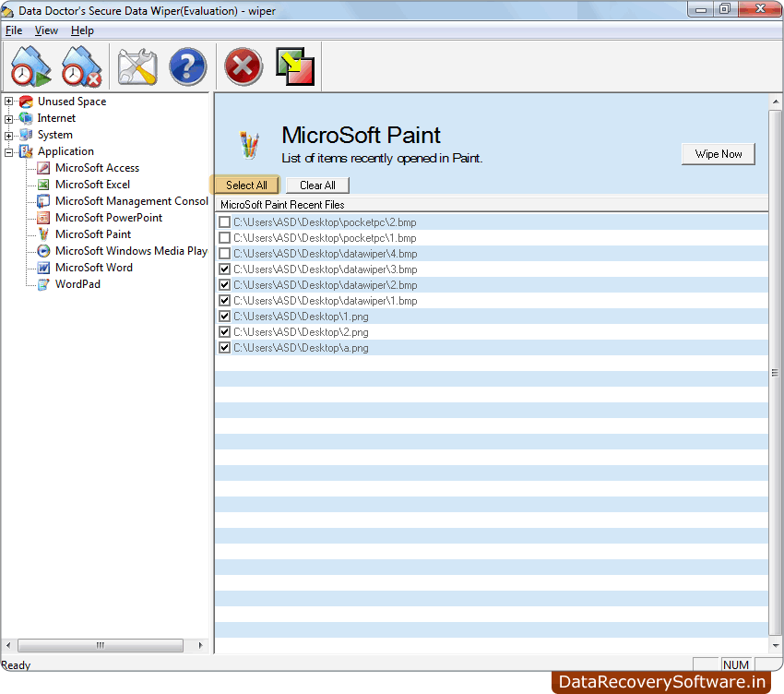Select MicroSoft Excel in the tree
The width and height of the screenshot is (784, 694).
tap(92, 185)
